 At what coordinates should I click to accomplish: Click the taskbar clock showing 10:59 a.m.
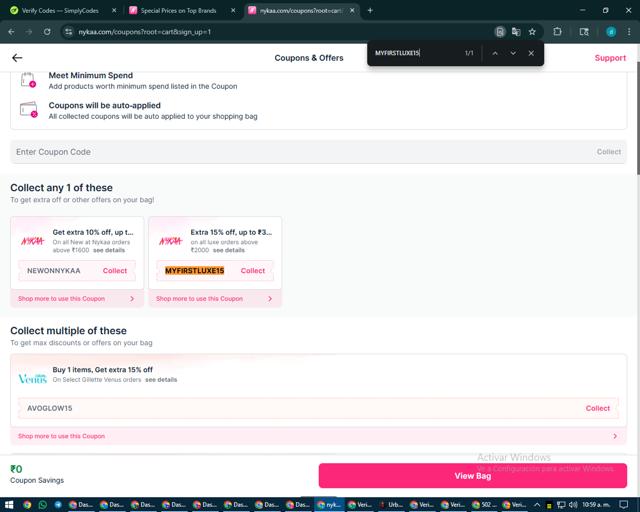(x=597, y=505)
